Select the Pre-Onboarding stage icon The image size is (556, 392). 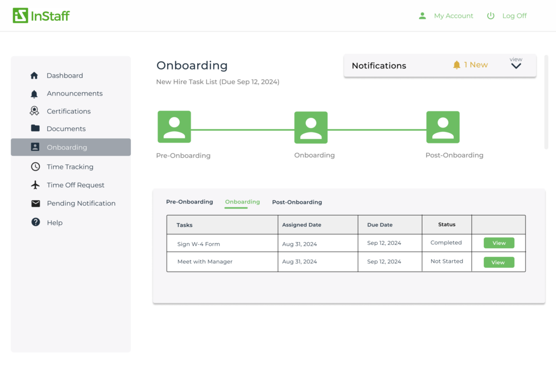point(174,127)
